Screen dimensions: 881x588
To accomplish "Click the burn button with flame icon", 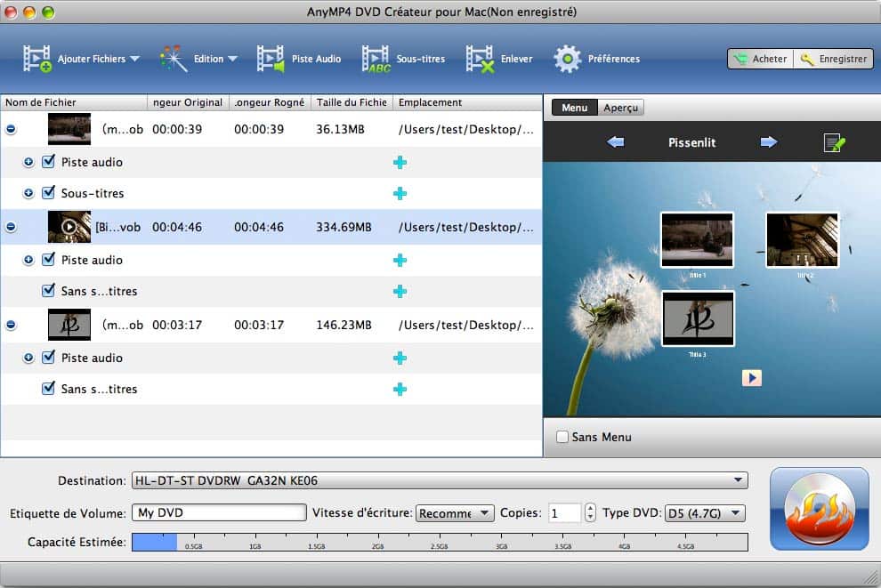I will pyautogui.click(x=818, y=507).
